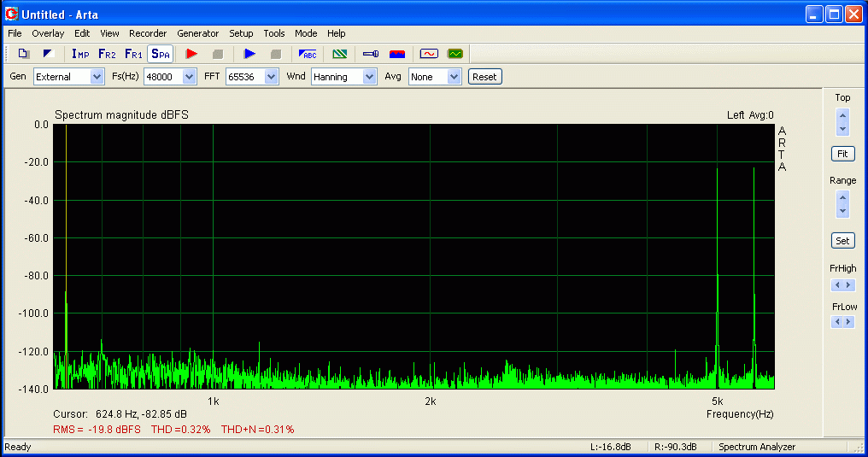
Task: Open the Edit menu
Action: 82,33
